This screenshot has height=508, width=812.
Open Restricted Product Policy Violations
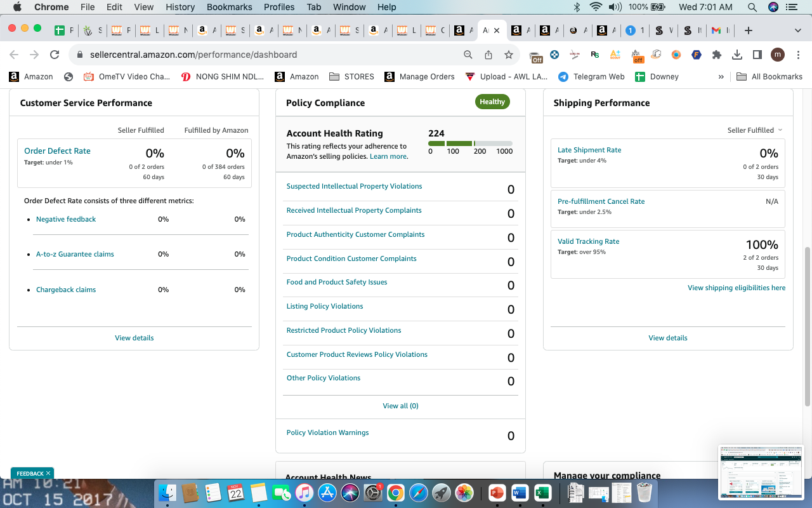coord(344,330)
